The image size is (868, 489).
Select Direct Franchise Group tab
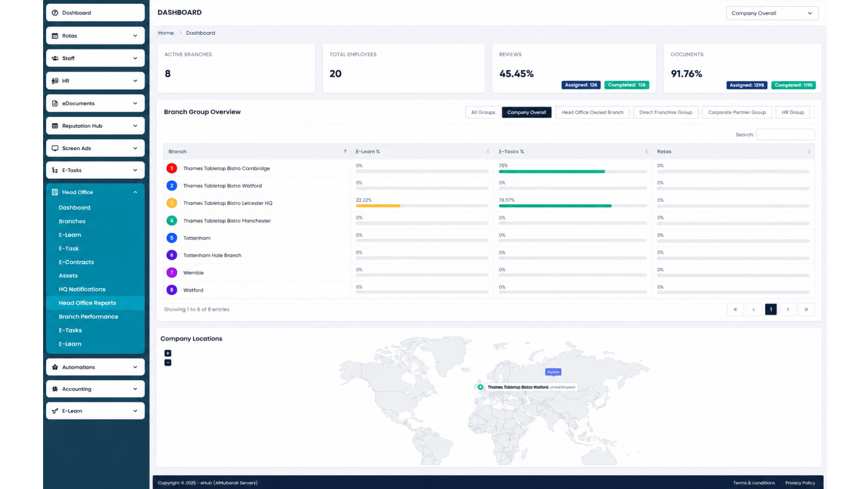click(666, 112)
